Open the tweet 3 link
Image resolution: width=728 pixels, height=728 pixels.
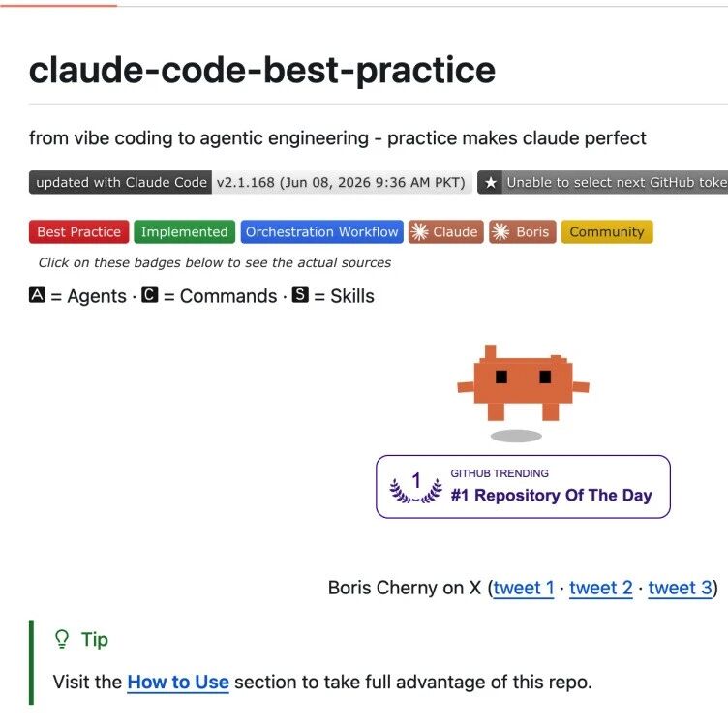click(681, 588)
